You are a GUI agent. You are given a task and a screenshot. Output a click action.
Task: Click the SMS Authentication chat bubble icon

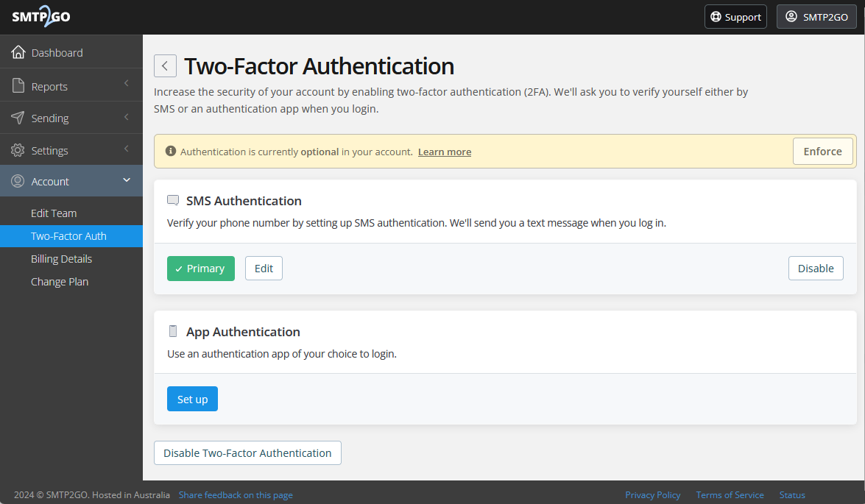coord(173,201)
